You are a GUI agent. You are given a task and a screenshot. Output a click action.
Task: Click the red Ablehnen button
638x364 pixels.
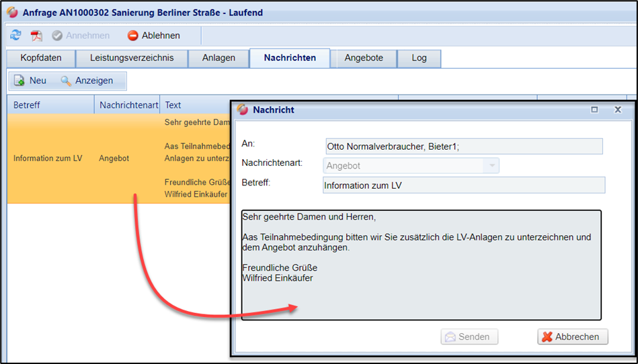click(154, 36)
